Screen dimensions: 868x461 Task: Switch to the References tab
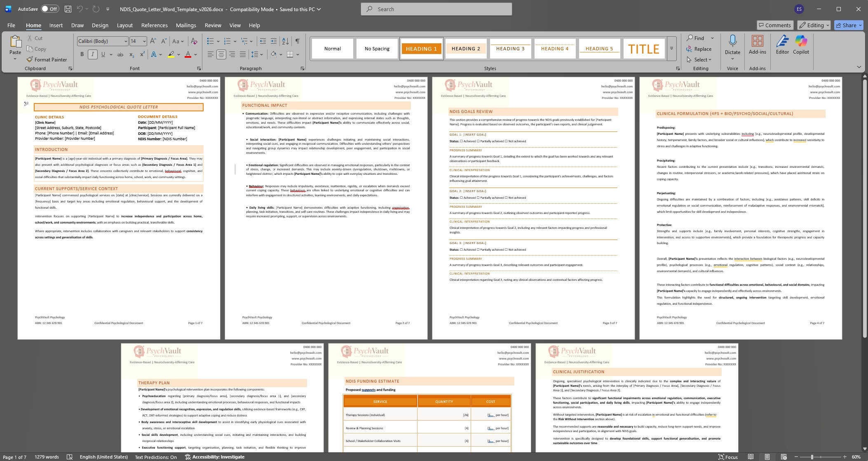(154, 25)
